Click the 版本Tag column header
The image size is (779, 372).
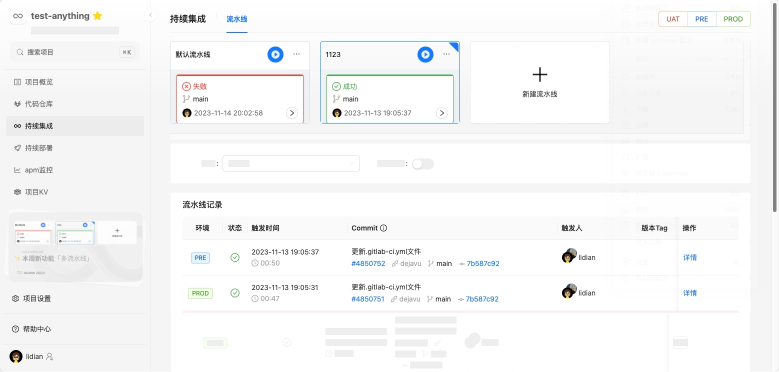pos(654,228)
